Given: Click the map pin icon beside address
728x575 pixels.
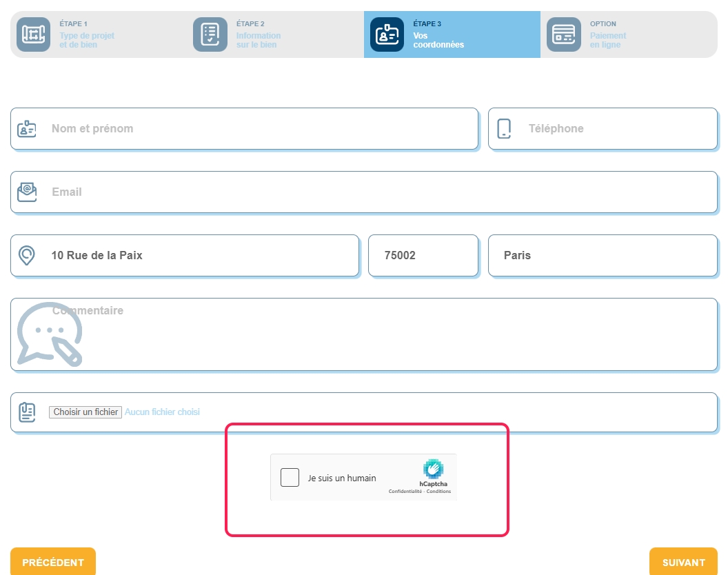Looking at the screenshot, I should point(27,256).
